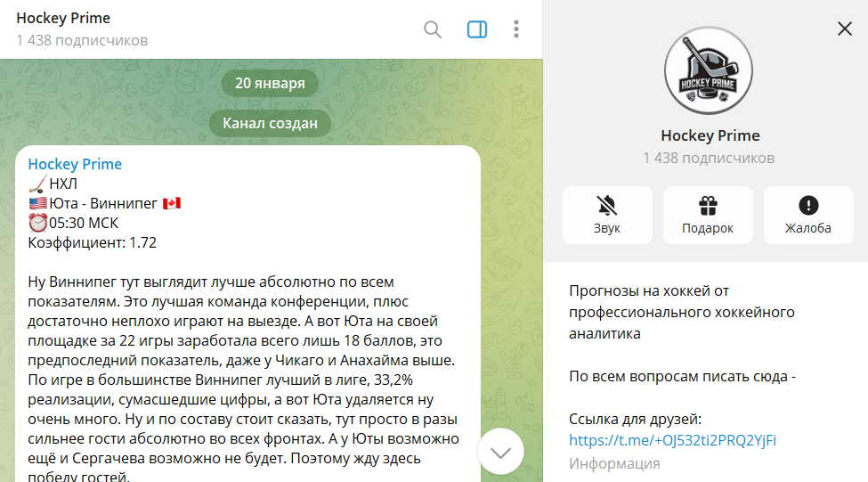Click the Информация label under link
868x482 pixels.
click(614, 463)
